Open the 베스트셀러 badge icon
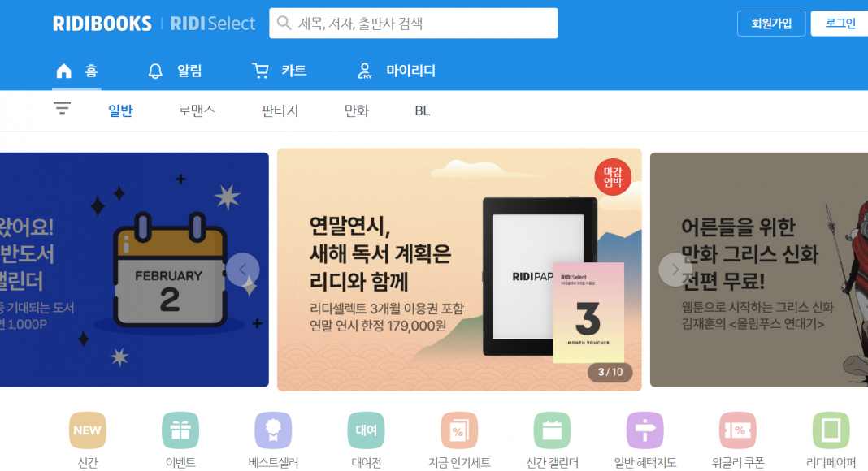 (273, 430)
